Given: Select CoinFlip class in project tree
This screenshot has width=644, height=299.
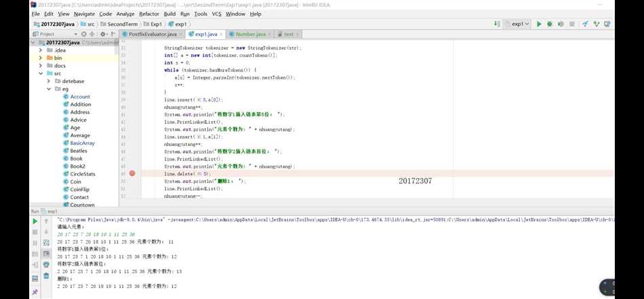Looking at the screenshot, I should 79,190.
